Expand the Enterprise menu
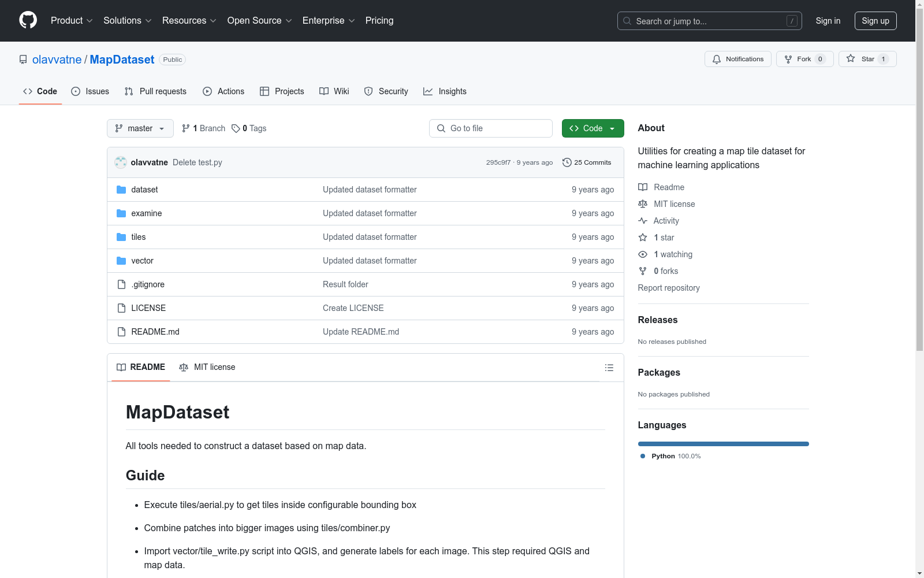Viewport: 924px width, 578px height. click(x=329, y=21)
